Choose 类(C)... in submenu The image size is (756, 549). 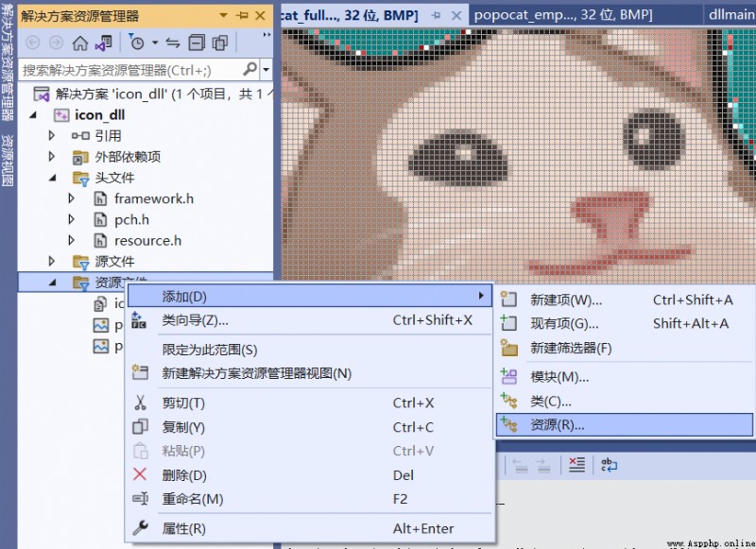tap(625, 401)
